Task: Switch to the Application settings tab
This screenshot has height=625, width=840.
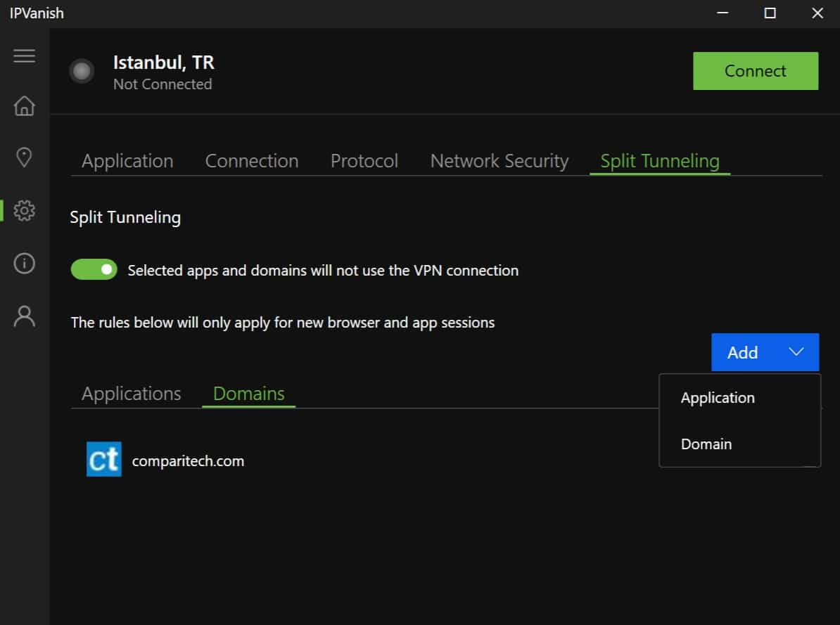Action: [127, 161]
